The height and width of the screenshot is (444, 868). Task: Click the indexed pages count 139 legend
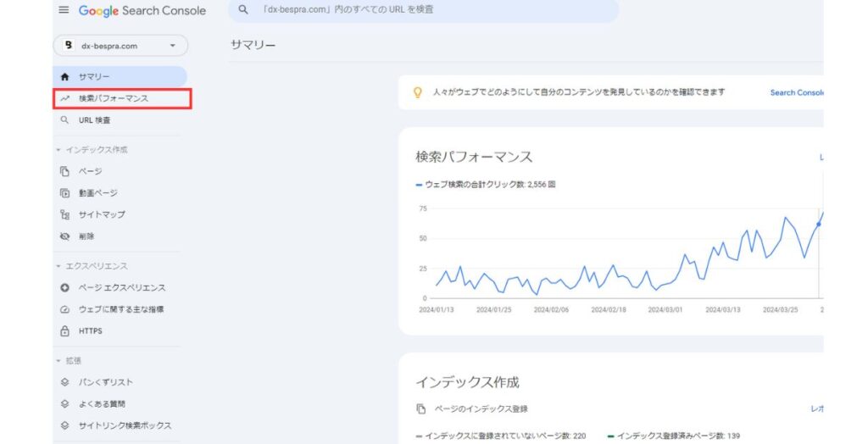674,436
